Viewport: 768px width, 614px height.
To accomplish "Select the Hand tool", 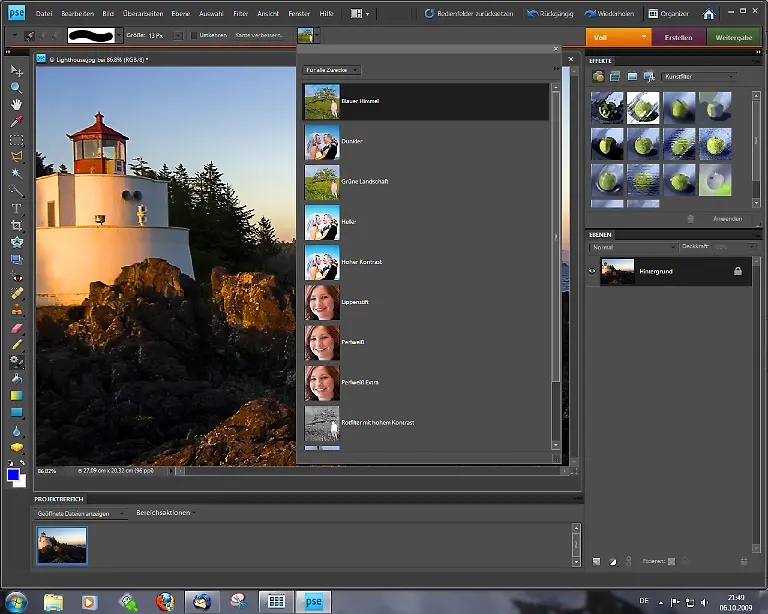I will 16,105.
